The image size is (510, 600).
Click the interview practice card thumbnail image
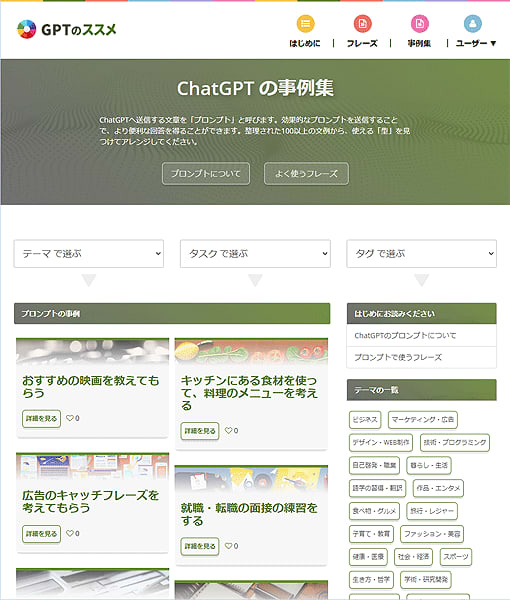(x=251, y=479)
